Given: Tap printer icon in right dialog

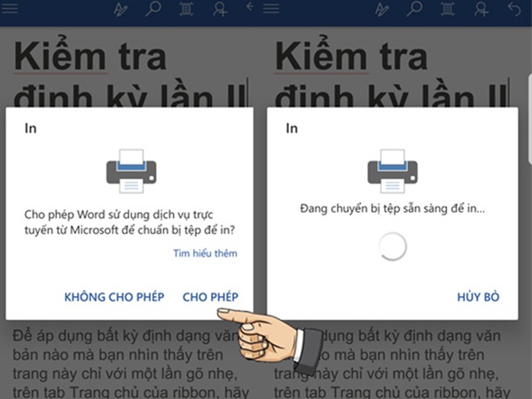Looking at the screenshot, I should (393, 171).
